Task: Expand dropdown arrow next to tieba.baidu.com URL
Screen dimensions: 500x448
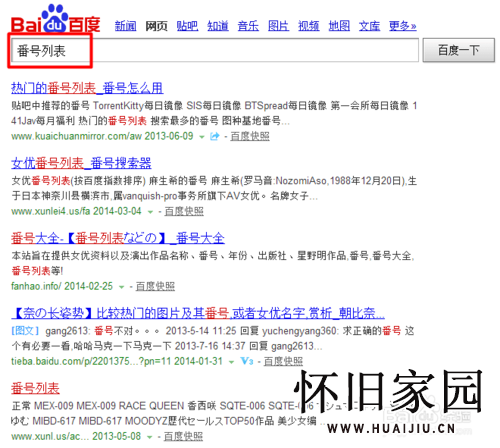Action: [231, 362]
